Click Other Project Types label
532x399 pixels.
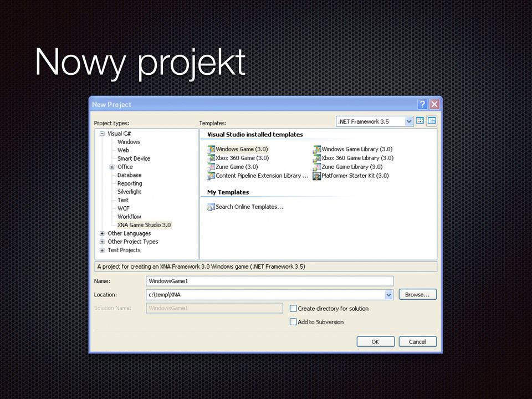coord(132,242)
